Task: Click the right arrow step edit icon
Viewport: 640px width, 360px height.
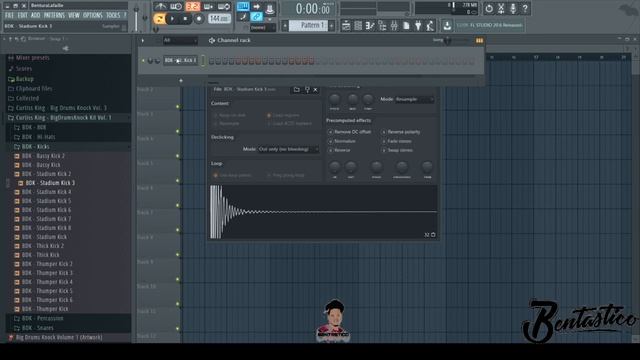Action: tap(256, 7)
